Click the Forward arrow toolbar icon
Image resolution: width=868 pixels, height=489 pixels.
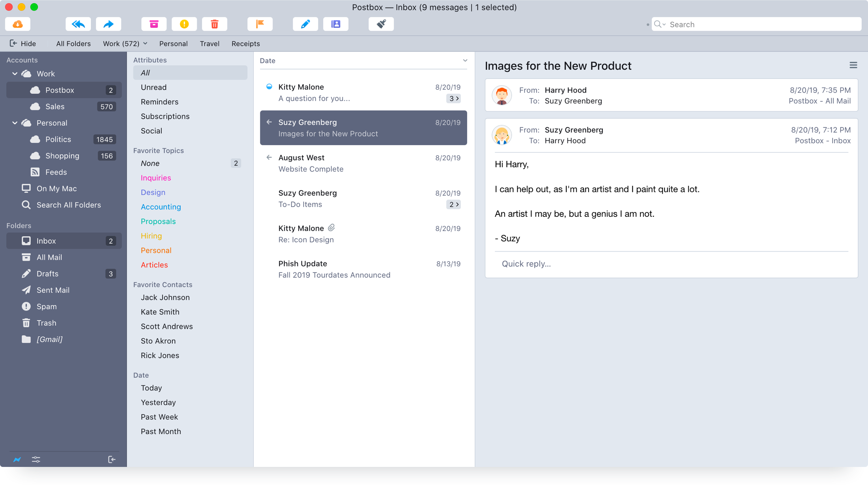pyautogui.click(x=108, y=24)
